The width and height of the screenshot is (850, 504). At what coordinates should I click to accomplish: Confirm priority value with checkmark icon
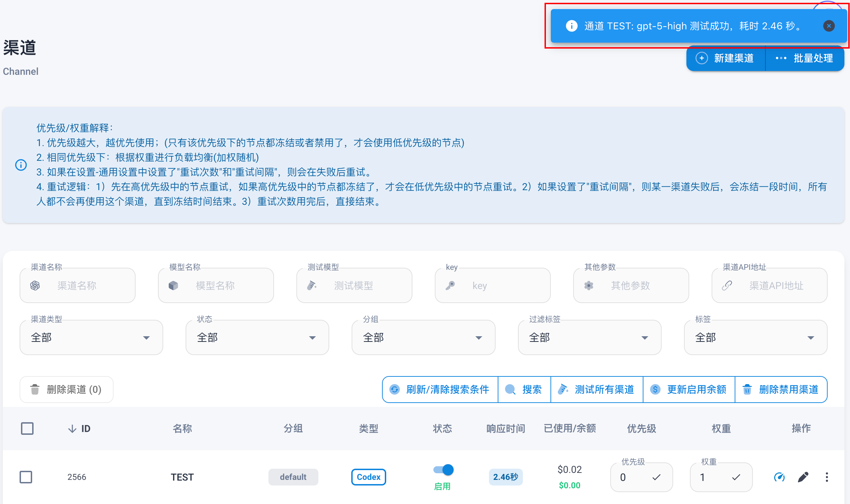tap(656, 477)
